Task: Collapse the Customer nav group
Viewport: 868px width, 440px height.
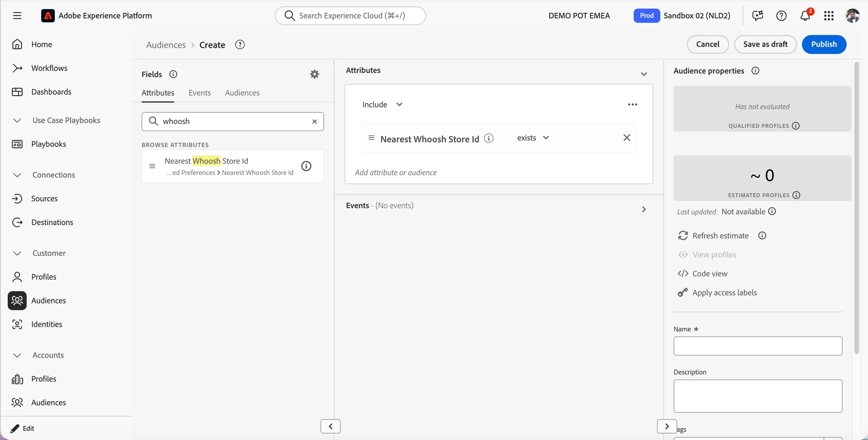Action: click(x=17, y=253)
